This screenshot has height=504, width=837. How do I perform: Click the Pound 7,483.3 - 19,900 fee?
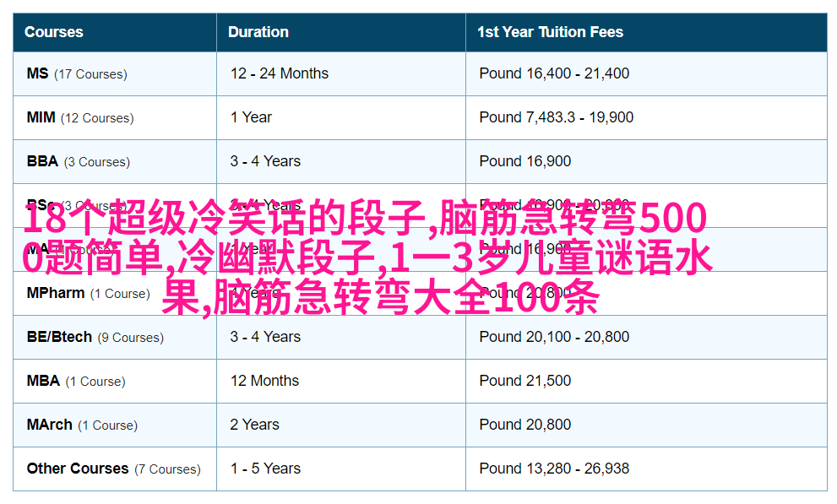(556, 117)
